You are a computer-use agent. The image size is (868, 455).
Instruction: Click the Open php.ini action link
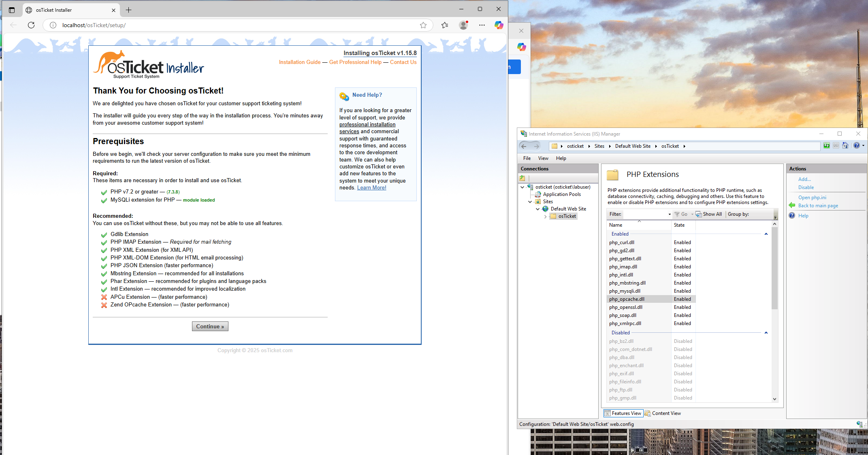(x=812, y=198)
